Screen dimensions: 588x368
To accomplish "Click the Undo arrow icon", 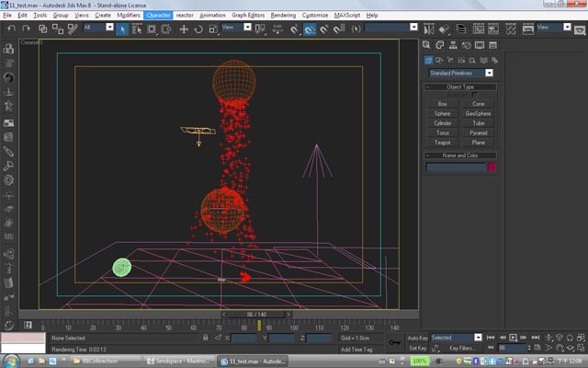I will (x=11, y=29).
